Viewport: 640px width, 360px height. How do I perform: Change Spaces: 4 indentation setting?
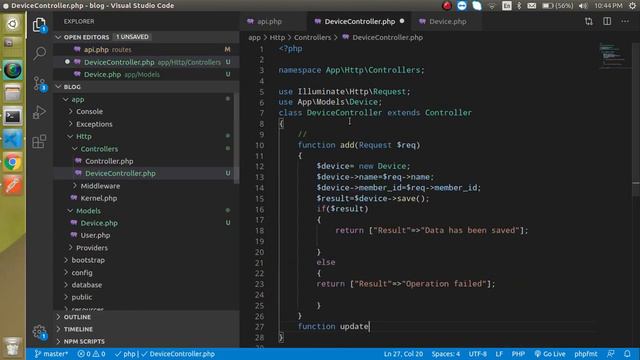tap(445, 354)
